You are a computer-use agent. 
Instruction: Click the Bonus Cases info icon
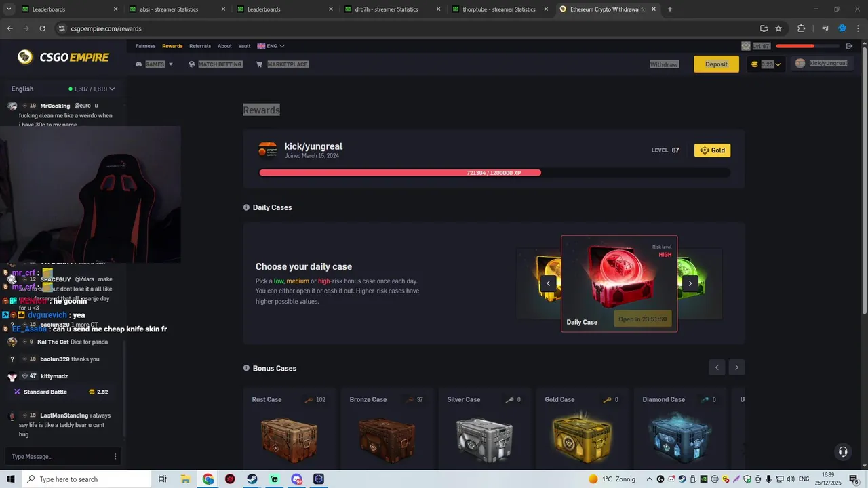pyautogui.click(x=246, y=368)
